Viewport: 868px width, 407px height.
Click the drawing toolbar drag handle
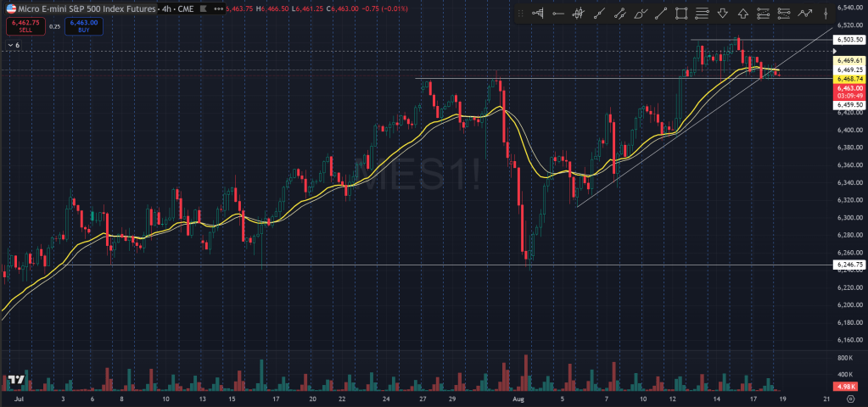tap(521, 14)
